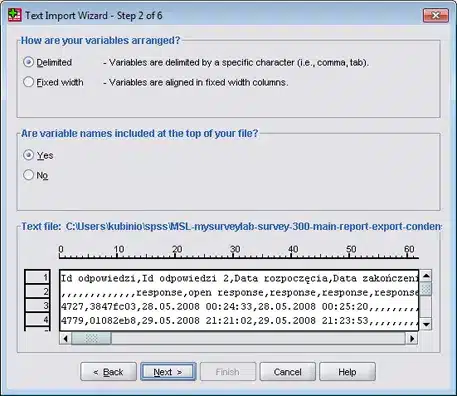
Task: Select the Delimited radio button
Action: 28,62
